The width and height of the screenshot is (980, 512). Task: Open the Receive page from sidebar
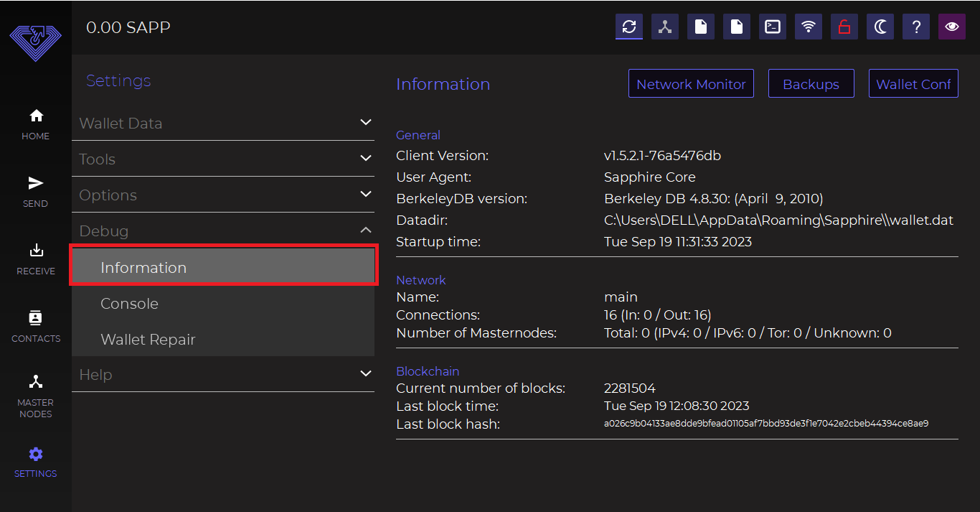pyautogui.click(x=36, y=259)
